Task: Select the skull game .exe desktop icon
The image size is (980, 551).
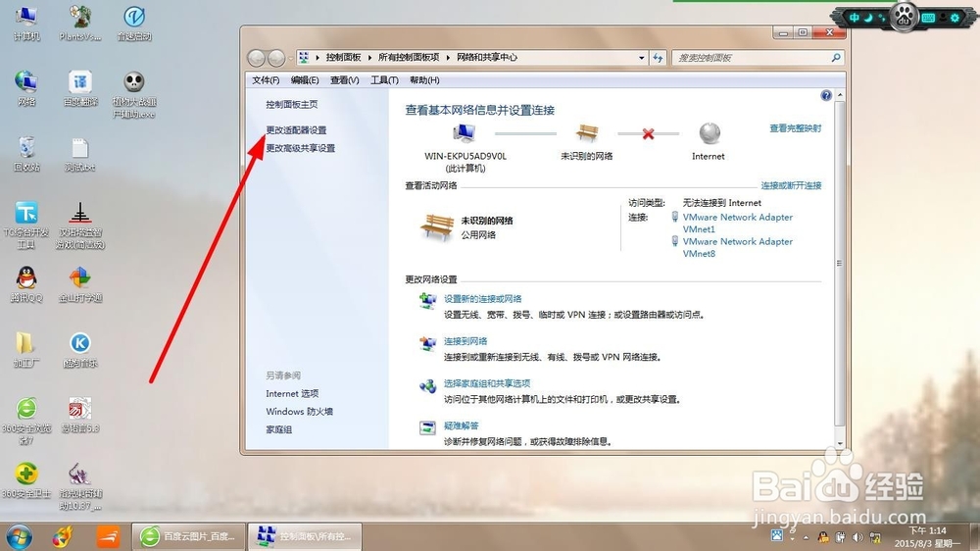Action: pyautogui.click(x=133, y=94)
